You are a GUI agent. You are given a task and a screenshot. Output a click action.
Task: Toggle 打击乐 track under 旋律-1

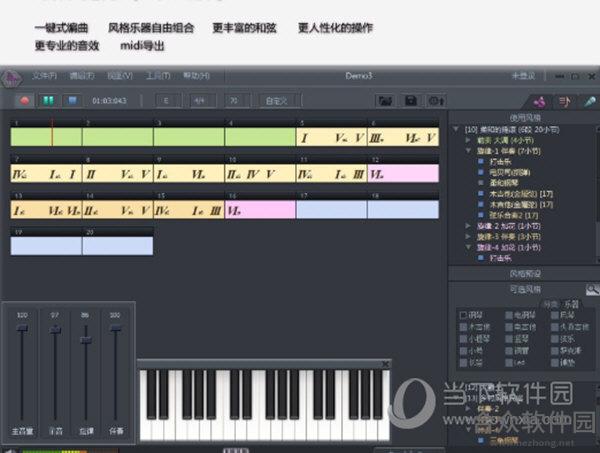481,161
